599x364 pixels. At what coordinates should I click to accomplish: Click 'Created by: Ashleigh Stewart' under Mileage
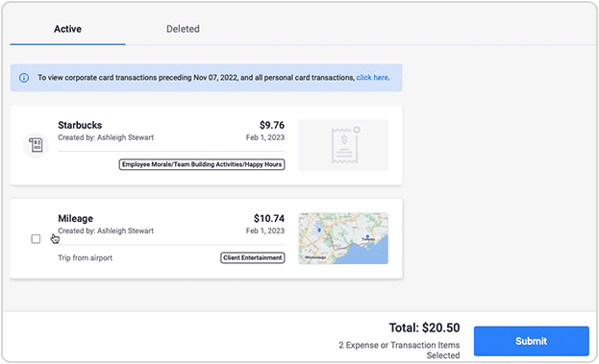click(106, 231)
